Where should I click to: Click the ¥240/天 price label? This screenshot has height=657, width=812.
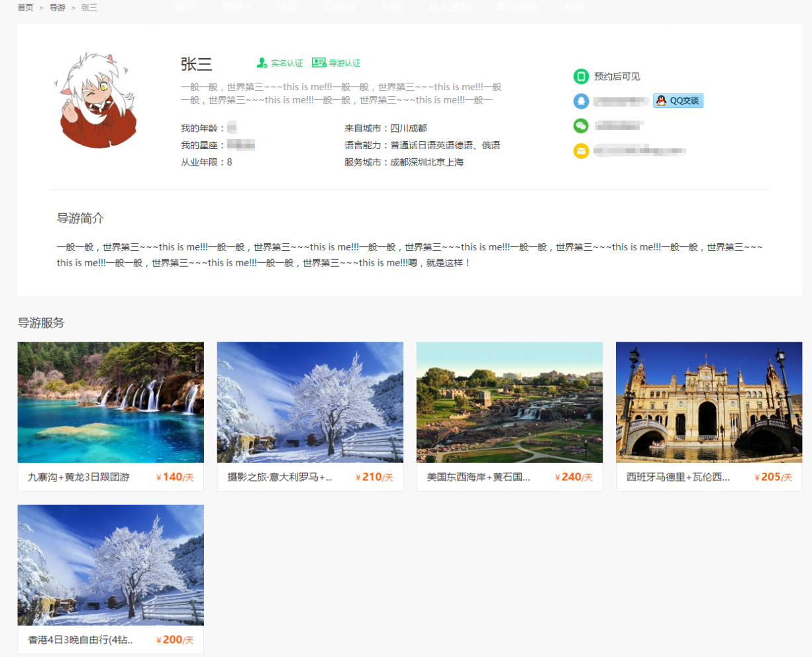click(574, 477)
